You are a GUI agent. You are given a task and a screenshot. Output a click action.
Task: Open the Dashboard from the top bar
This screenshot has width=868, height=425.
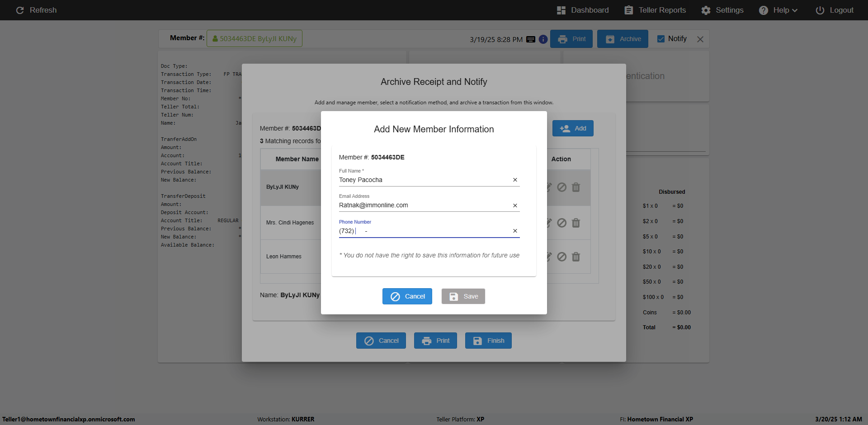click(x=583, y=10)
